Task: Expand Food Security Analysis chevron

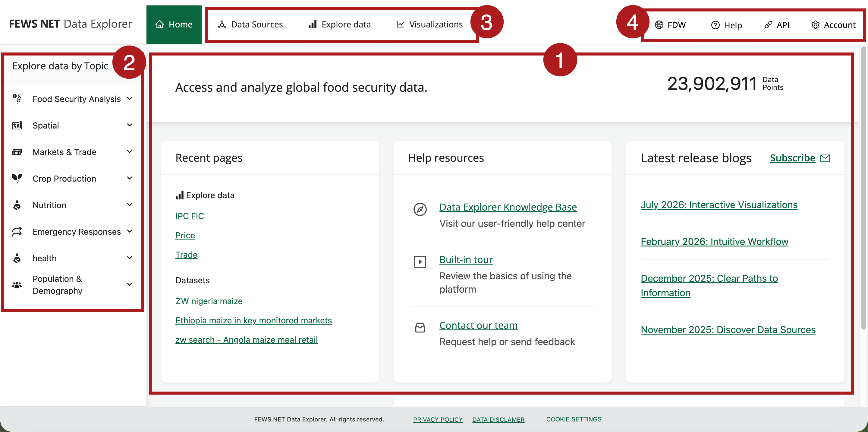Action: (130, 98)
